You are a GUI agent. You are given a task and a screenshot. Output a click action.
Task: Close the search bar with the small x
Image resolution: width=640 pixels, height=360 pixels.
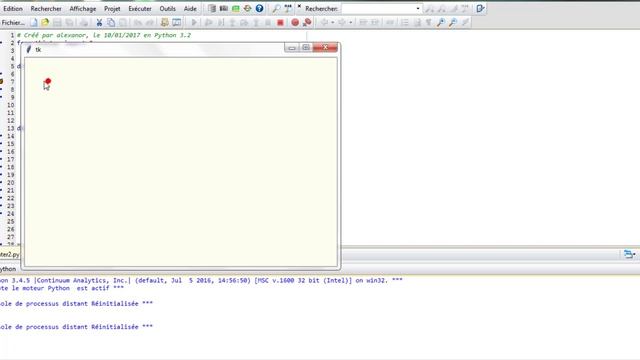coord(299,7)
